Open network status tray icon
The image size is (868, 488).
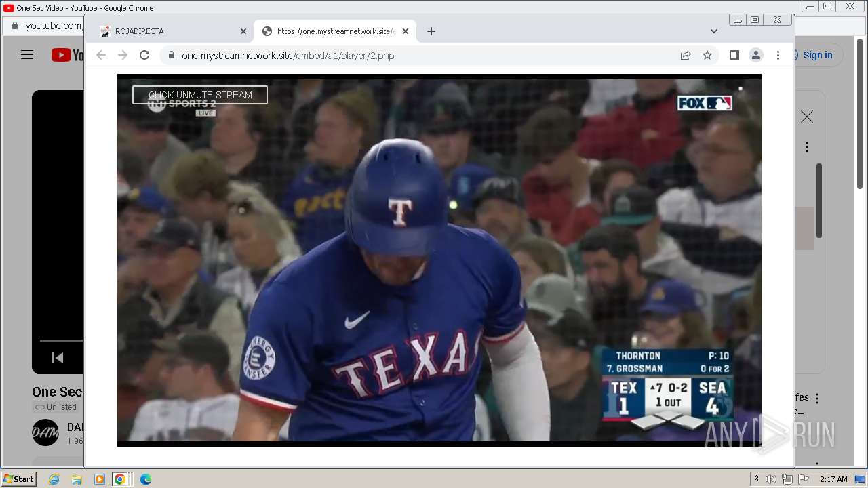(x=787, y=479)
